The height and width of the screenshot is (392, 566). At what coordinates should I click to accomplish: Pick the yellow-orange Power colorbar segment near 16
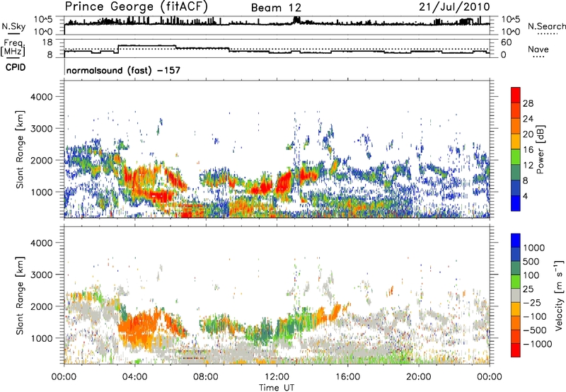click(x=516, y=142)
